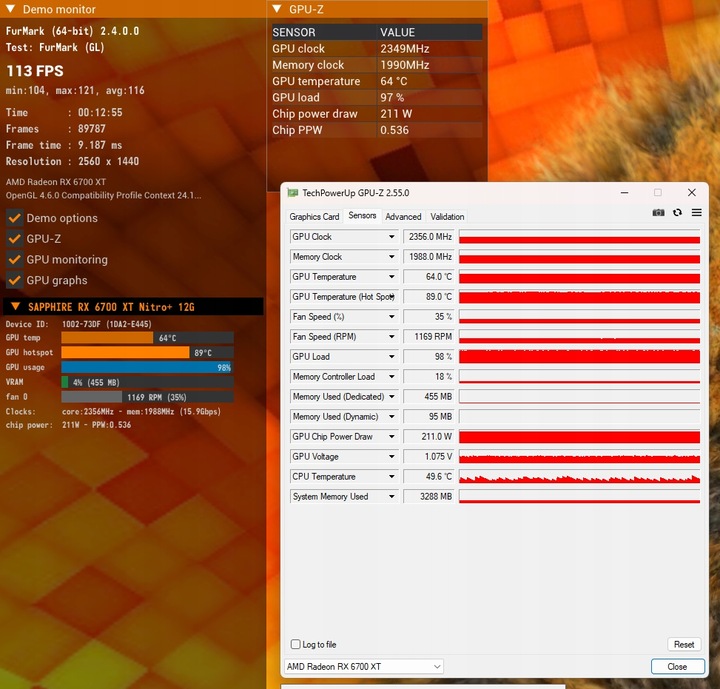Collapse the GPU-Z overlay panel

276,9
